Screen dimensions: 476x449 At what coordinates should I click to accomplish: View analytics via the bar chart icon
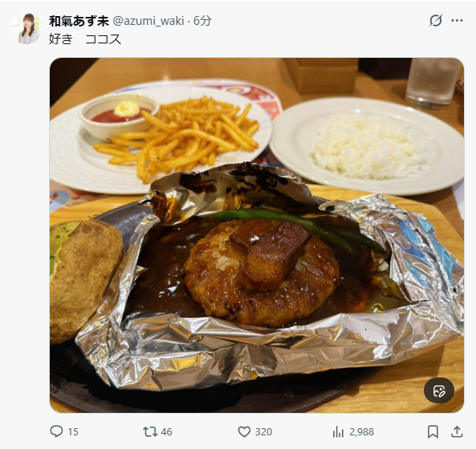point(338,431)
